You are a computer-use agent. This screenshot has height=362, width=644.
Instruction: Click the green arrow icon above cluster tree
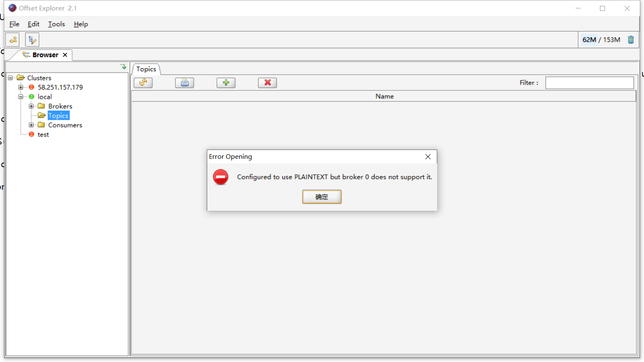(x=123, y=67)
